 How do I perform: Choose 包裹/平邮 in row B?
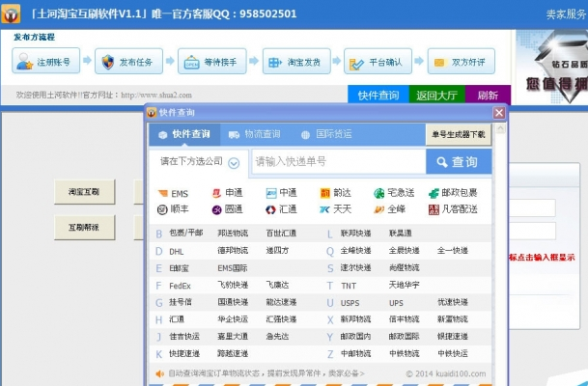[186, 234]
